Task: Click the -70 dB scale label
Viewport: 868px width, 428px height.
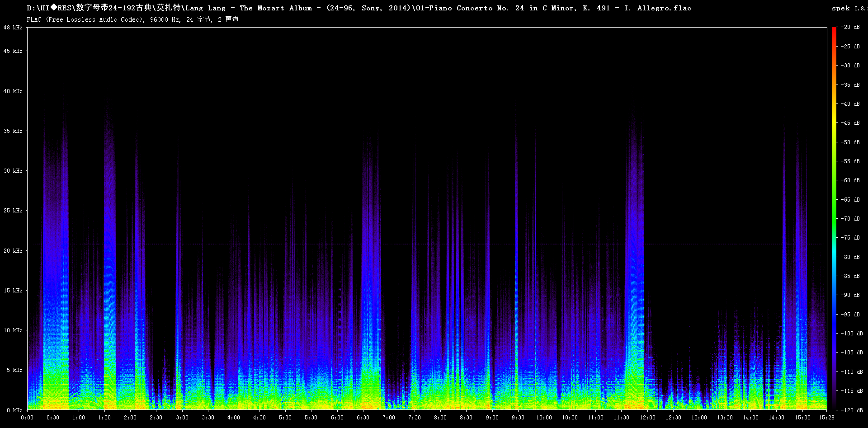Action: 850,219
